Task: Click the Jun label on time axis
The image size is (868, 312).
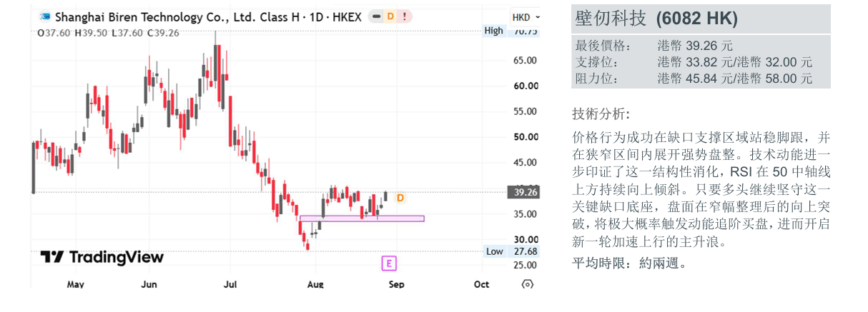Action: click(148, 284)
